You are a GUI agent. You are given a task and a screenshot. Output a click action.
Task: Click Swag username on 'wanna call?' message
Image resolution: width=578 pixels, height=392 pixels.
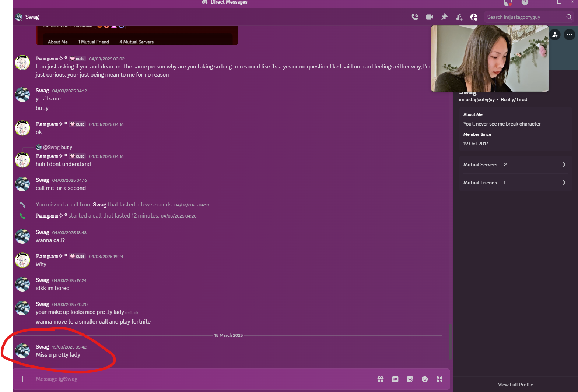coord(42,232)
